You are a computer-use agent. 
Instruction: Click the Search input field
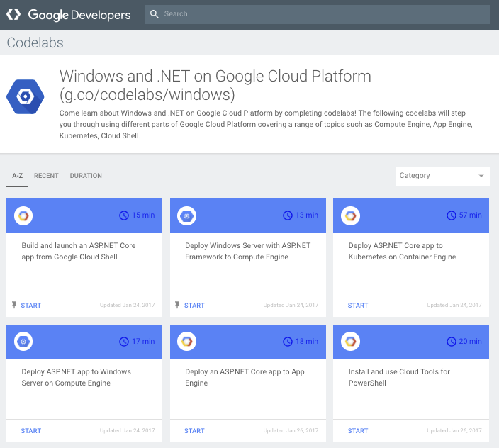(319, 14)
